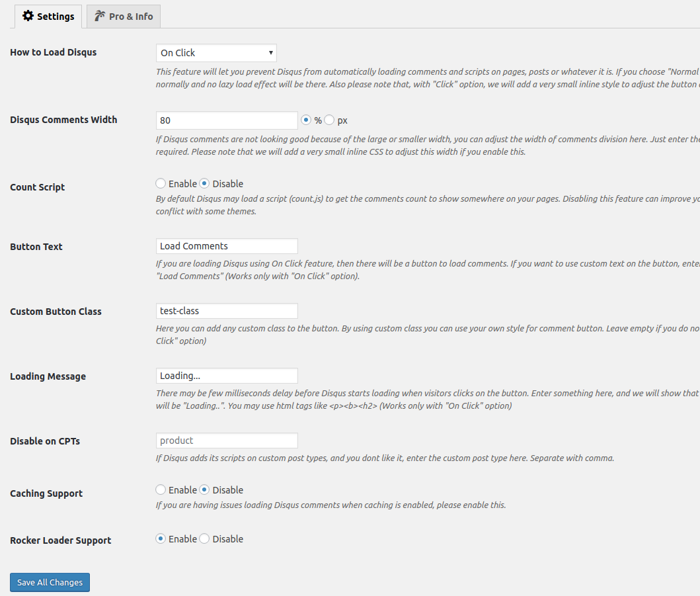Viewport: 700px width, 596px height.
Task: Edit the Loading Message text field
Action: tap(227, 376)
